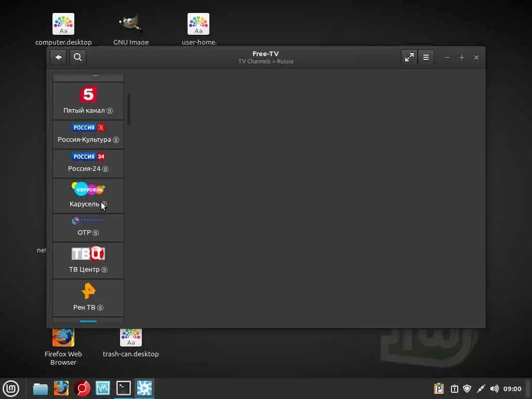Open the clipboard tray icon

click(454, 389)
